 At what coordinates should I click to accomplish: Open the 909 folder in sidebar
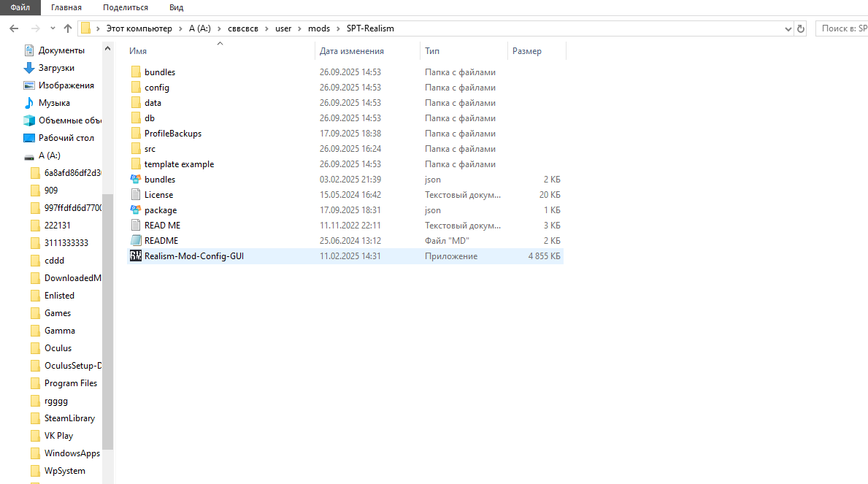pyautogui.click(x=51, y=191)
